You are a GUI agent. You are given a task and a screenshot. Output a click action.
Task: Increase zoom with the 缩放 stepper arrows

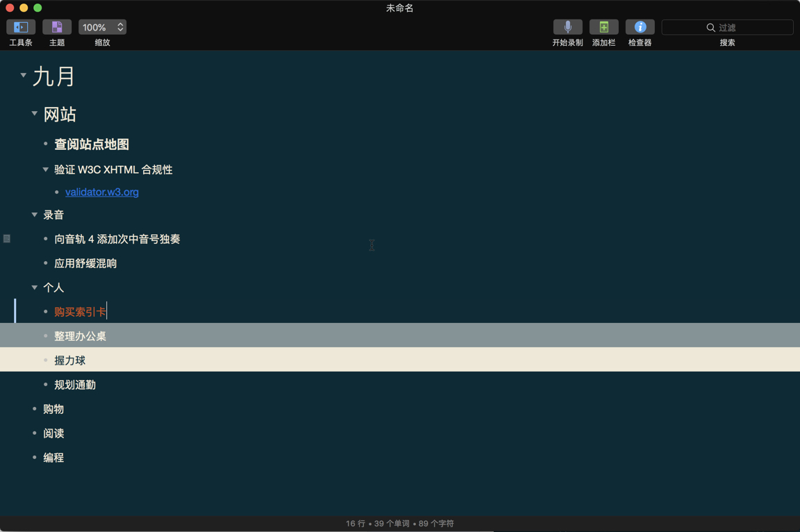(119, 23)
